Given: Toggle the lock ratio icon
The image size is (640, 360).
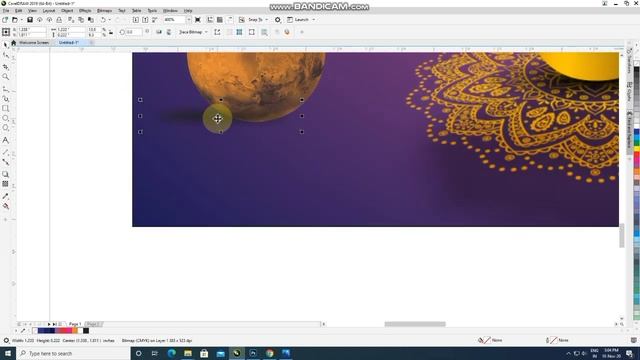Looking at the screenshot, I should 111,32.
